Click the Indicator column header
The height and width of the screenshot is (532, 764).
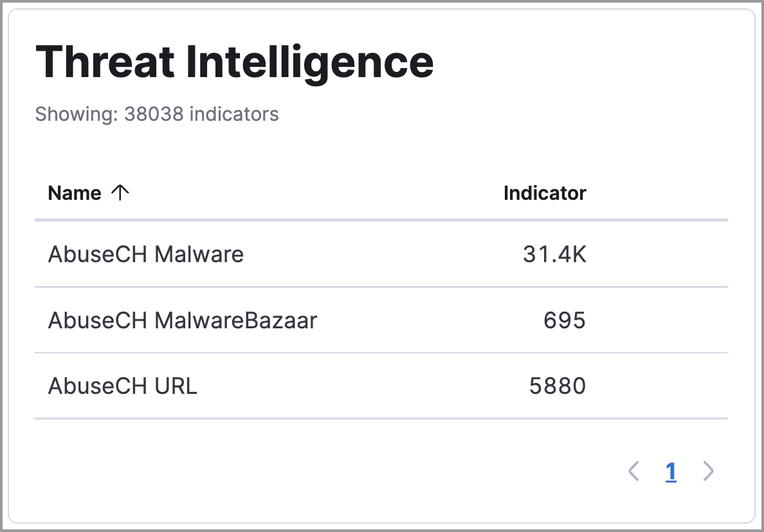545,193
